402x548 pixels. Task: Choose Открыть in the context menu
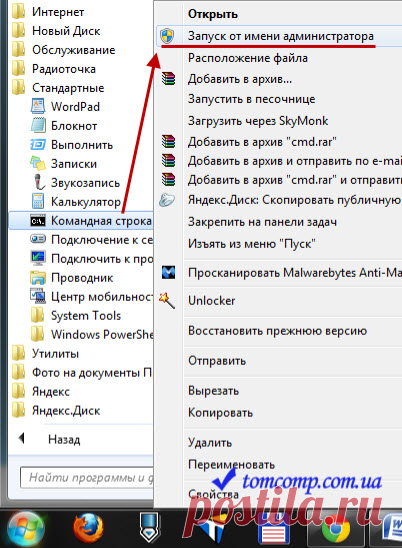[213, 14]
